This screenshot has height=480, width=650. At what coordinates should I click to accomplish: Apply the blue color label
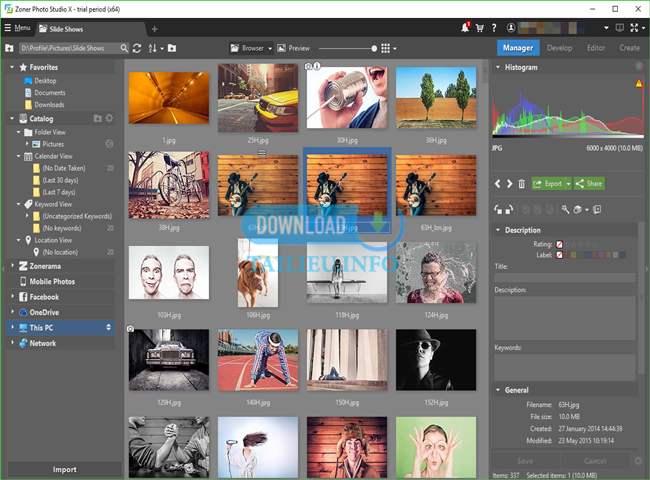pyautogui.click(x=588, y=255)
